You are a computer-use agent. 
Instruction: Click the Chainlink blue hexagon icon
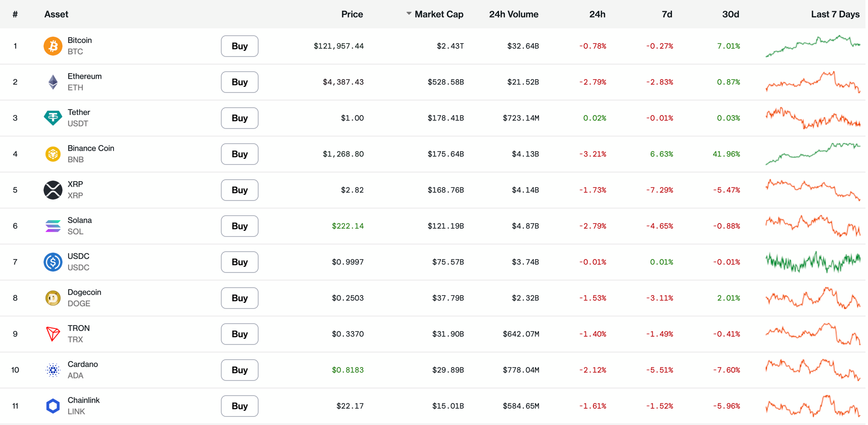point(53,406)
